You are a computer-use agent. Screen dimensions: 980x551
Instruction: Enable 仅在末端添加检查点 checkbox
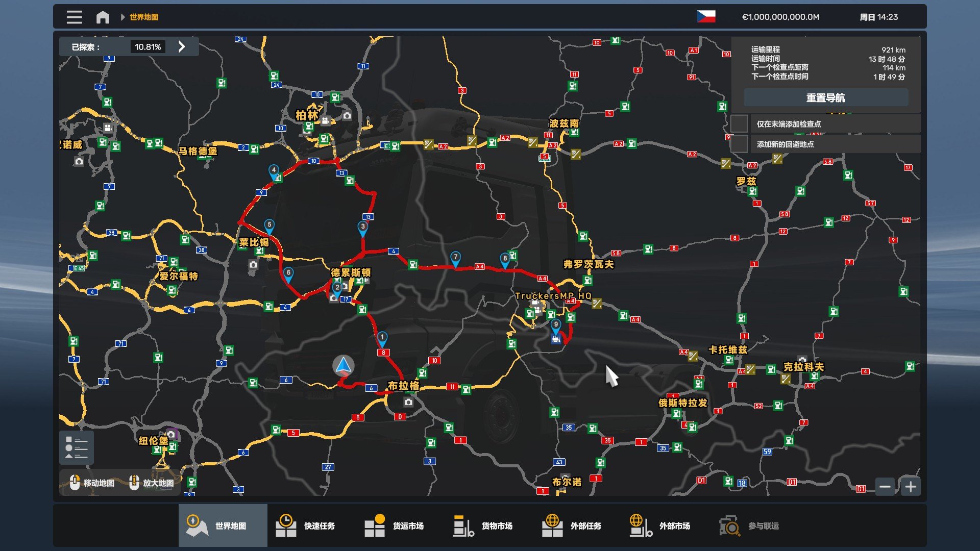coord(739,124)
